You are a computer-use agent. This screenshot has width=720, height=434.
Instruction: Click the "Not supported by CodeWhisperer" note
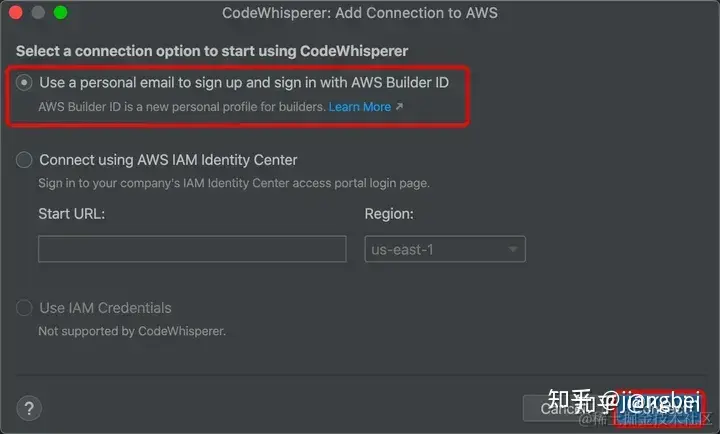pyautogui.click(x=132, y=330)
